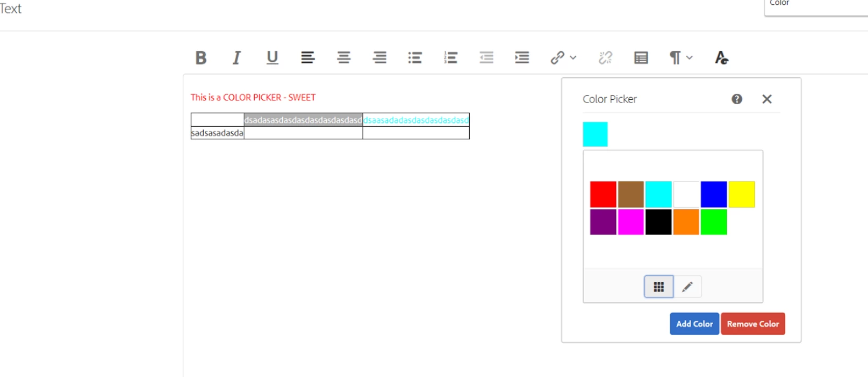
Task: Decrease indent (outdent) button
Action: click(x=486, y=57)
